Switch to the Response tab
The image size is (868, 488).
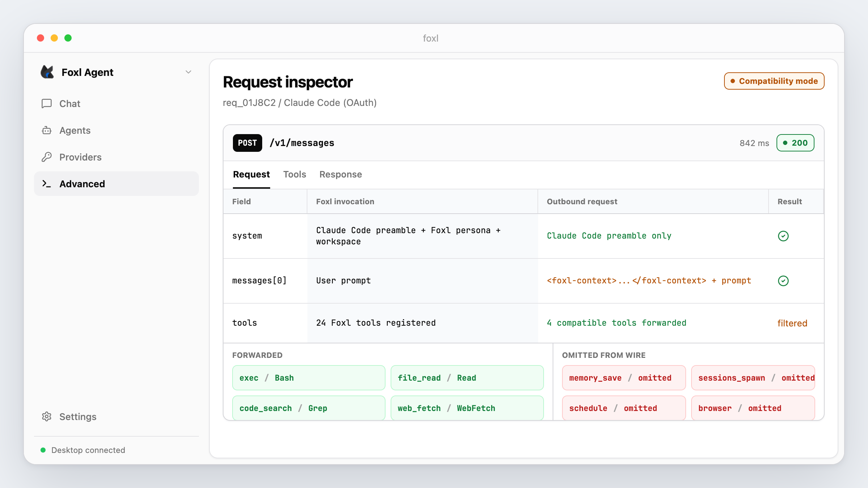coord(341,175)
